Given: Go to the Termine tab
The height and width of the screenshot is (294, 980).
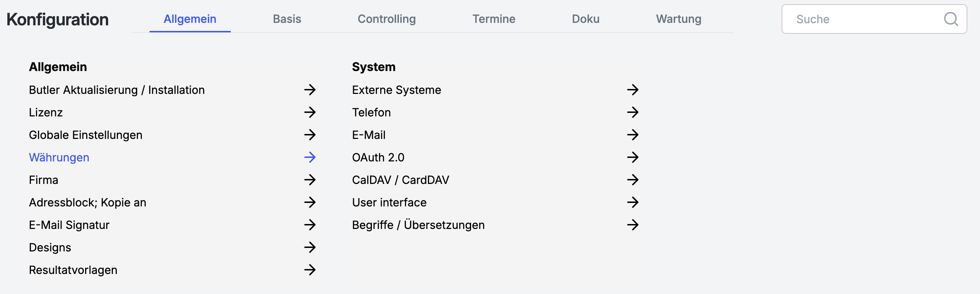Looking at the screenshot, I should (494, 19).
